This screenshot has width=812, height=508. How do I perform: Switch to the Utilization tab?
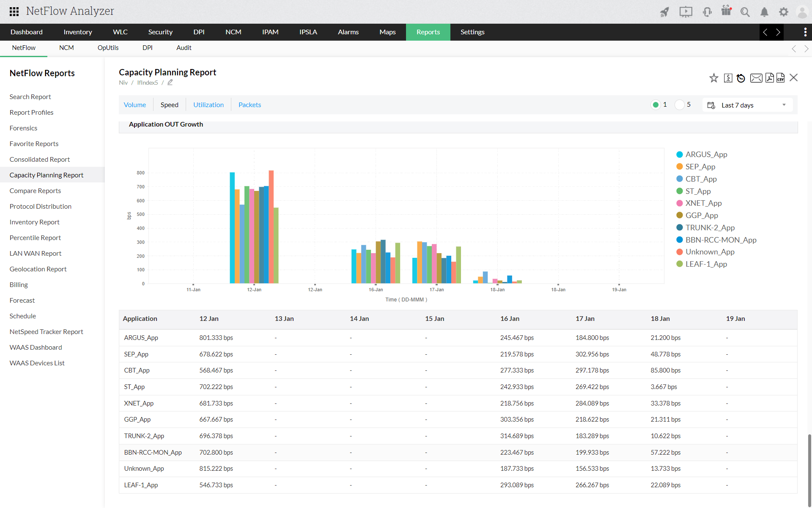[x=208, y=105]
